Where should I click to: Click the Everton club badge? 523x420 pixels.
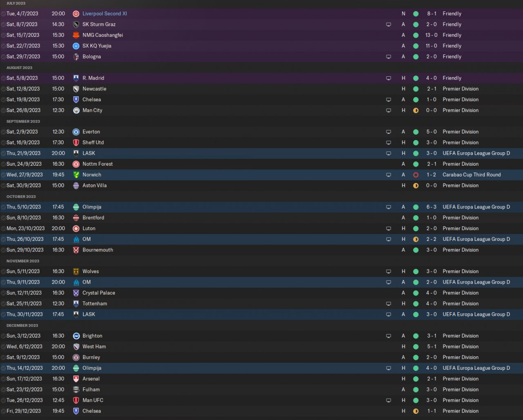click(x=76, y=132)
